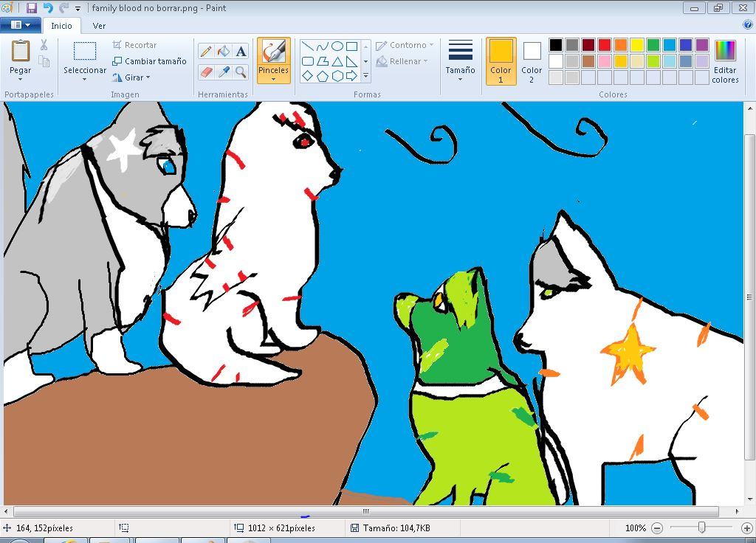Select the Magnifier tool
Image resolution: width=756 pixels, height=543 pixels.
click(x=241, y=72)
